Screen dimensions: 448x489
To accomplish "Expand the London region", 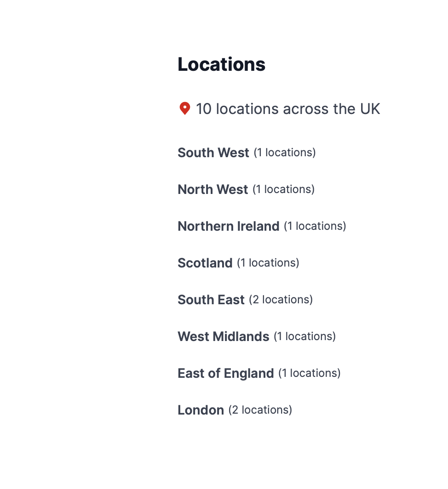I will (201, 410).
